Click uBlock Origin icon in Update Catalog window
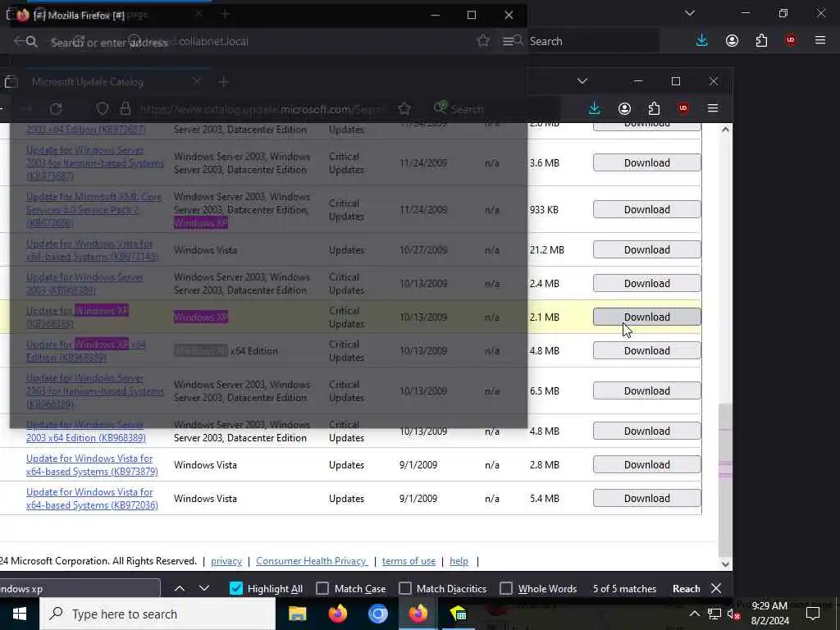Image resolution: width=840 pixels, height=630 pixels. (x=682, y=109)
